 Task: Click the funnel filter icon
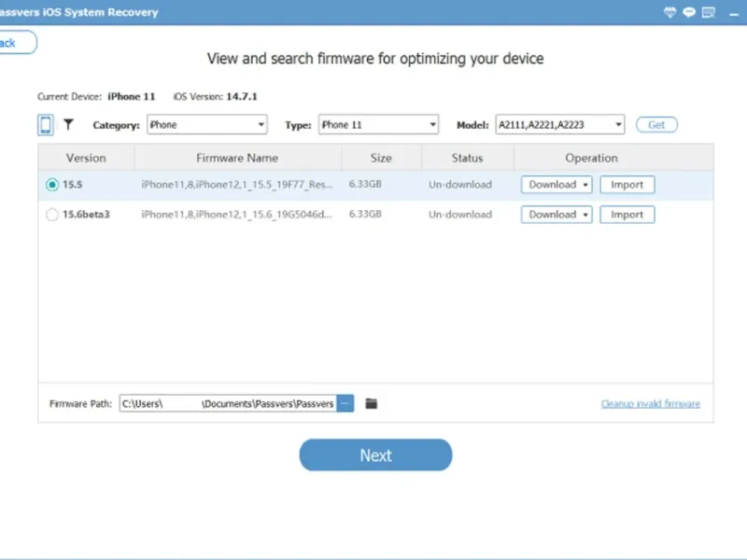68,125
